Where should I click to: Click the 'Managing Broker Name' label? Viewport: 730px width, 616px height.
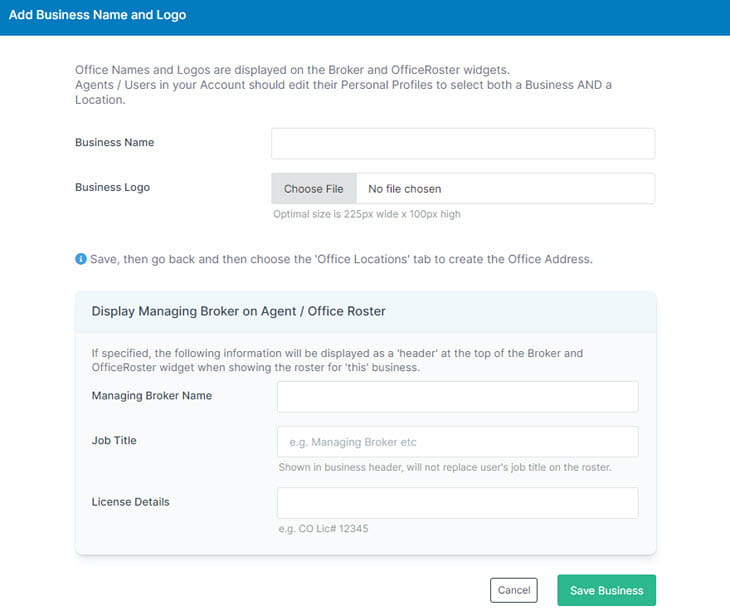coord(152,395)
